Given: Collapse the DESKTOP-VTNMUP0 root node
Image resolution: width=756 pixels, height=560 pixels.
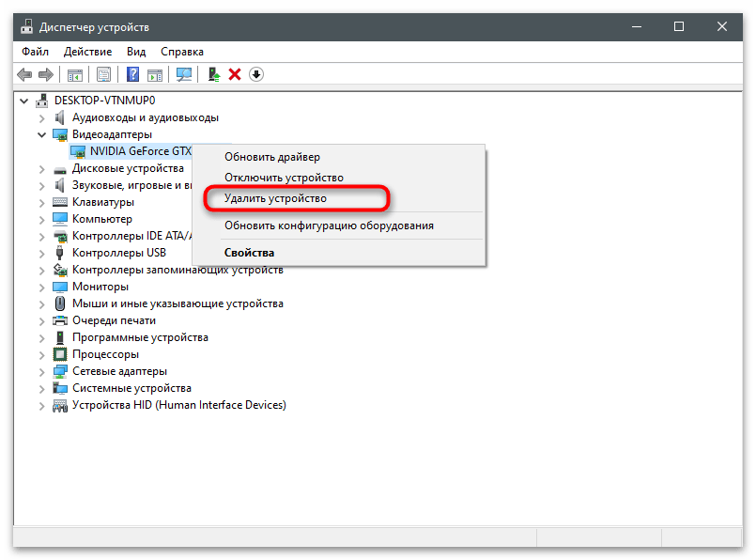Looking at the screenshot, I should 24,101.
